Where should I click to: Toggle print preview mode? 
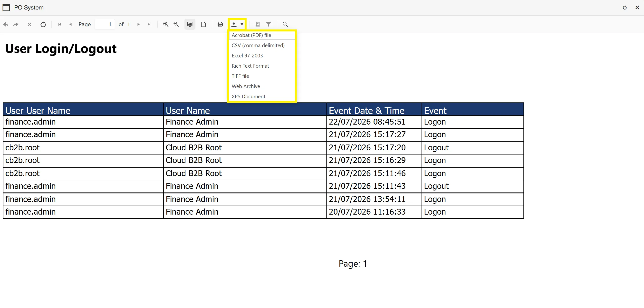[190, 24]
